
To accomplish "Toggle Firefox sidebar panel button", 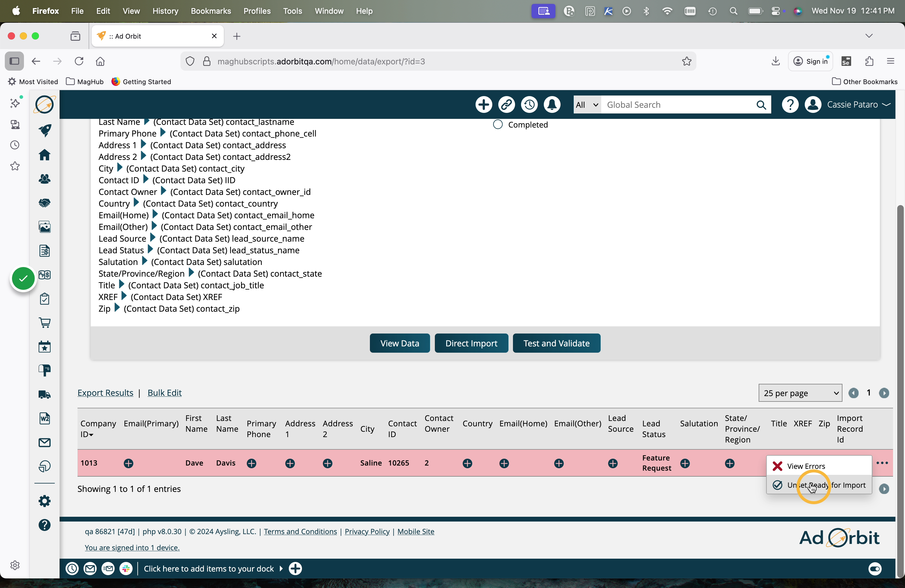I will (14, 61).
